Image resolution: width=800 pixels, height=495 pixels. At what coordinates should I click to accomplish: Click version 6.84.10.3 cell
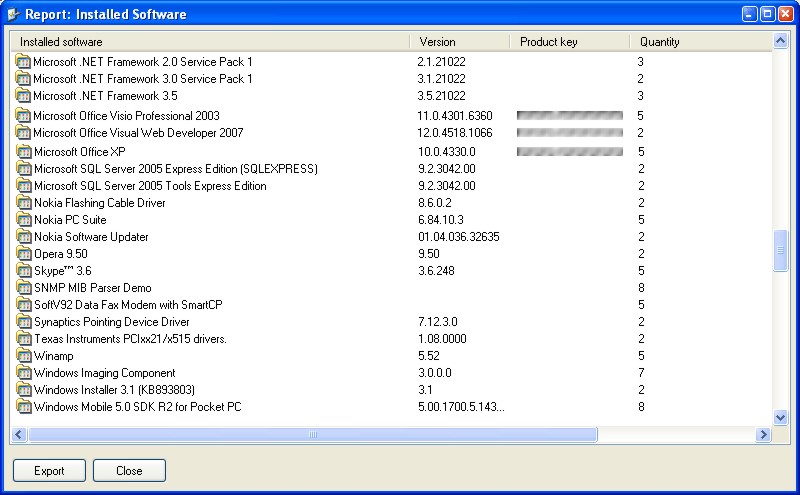441,219
